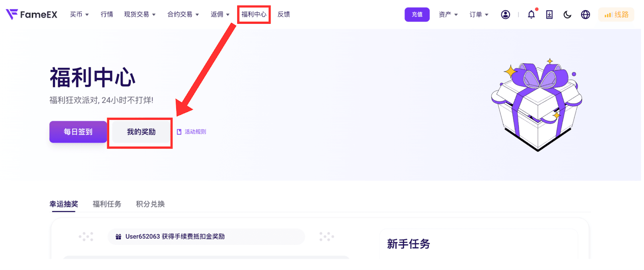
Task: Open the notification bell
Action: click(x=532, y=15)
